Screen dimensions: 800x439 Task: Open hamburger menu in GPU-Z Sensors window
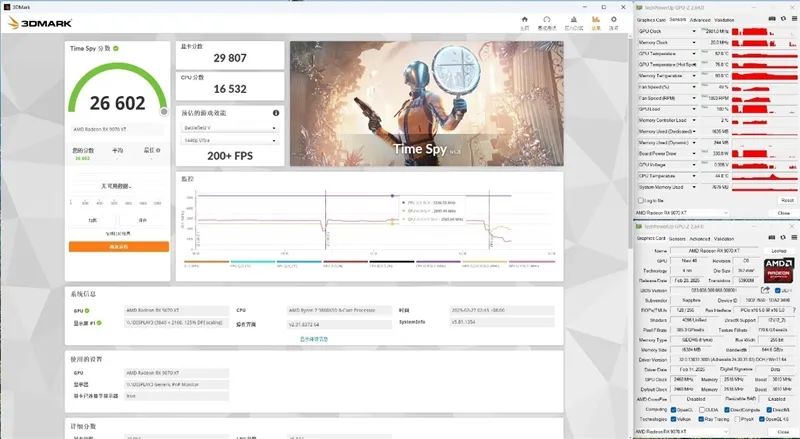792,19
